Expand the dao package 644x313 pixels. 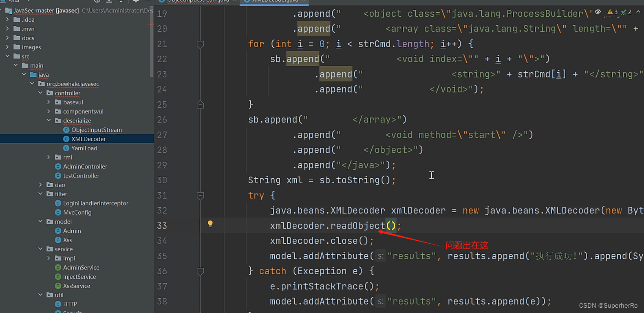point(40,185)
